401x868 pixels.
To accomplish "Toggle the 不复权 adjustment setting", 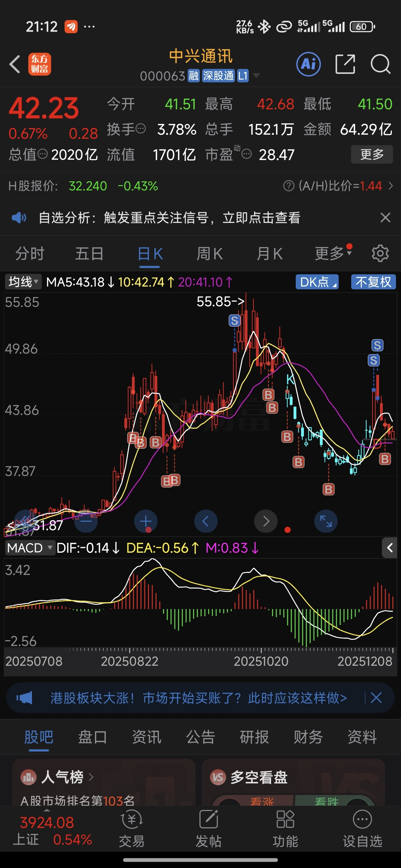I will [x=373, y=282].
